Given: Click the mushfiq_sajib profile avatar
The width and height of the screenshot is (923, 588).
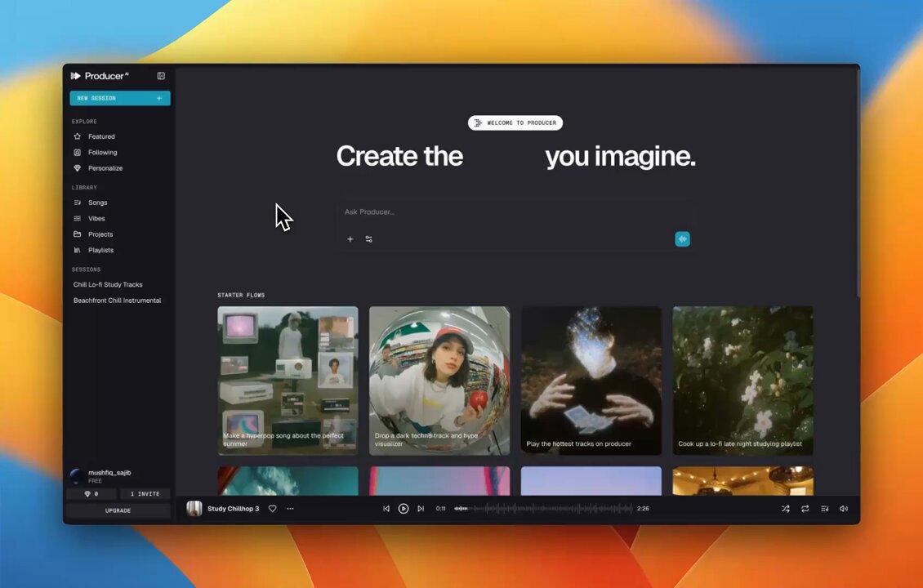Looking at the screenshot, I should coord(77,476).
